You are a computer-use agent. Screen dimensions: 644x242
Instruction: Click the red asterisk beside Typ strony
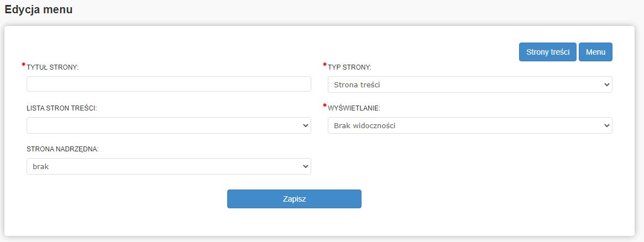tap(325, 65)
